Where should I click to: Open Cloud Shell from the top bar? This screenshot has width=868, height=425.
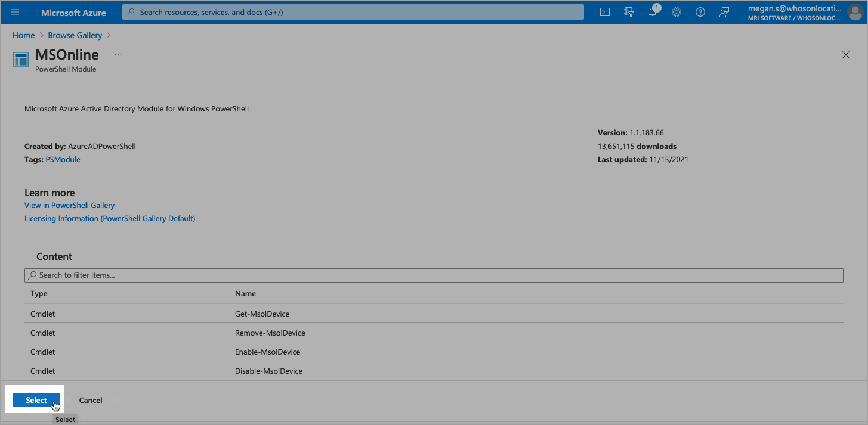coord(605,12)
